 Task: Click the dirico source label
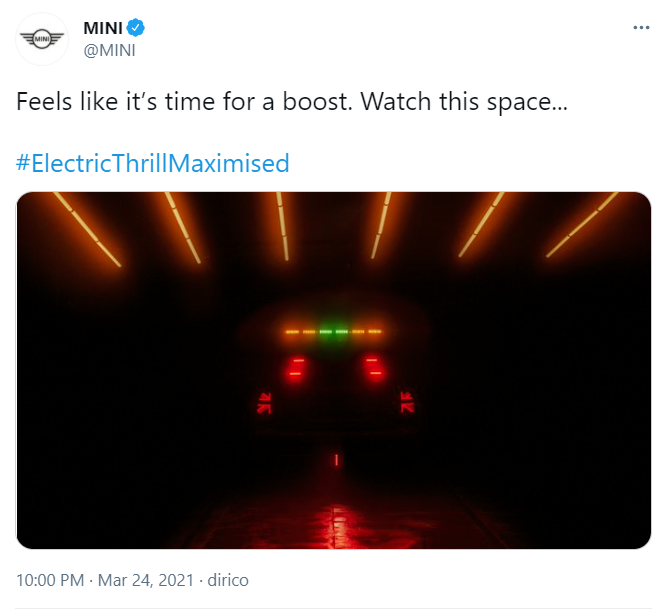(x=228, y=580)
